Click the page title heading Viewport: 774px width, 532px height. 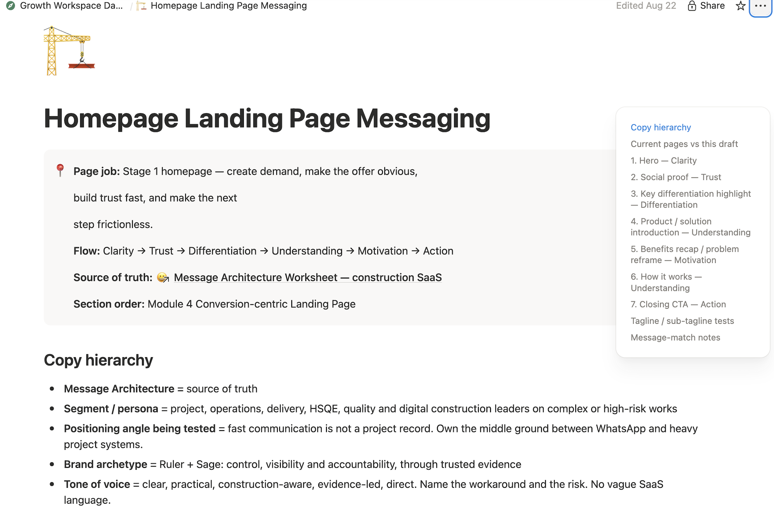click(267, 118)
